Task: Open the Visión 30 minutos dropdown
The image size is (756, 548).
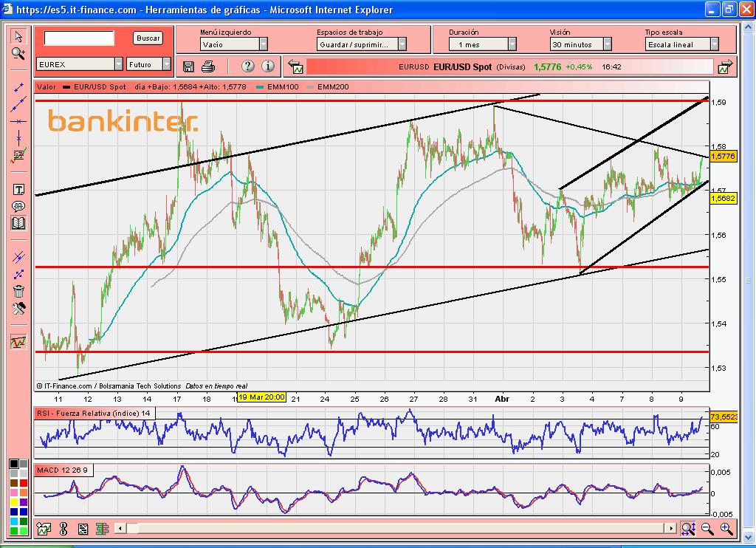Action: coord(580,44)
